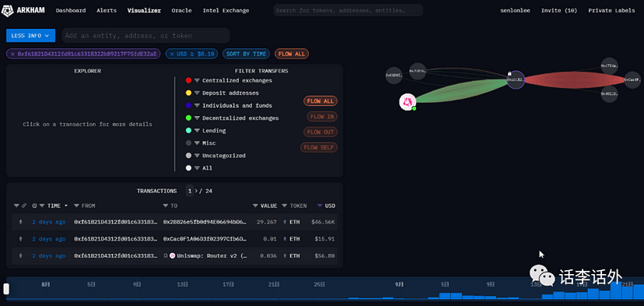Remove the USD ≥ $0.10 filter chip
Screen dimensions: 644x306
click(x=172, y=54)
